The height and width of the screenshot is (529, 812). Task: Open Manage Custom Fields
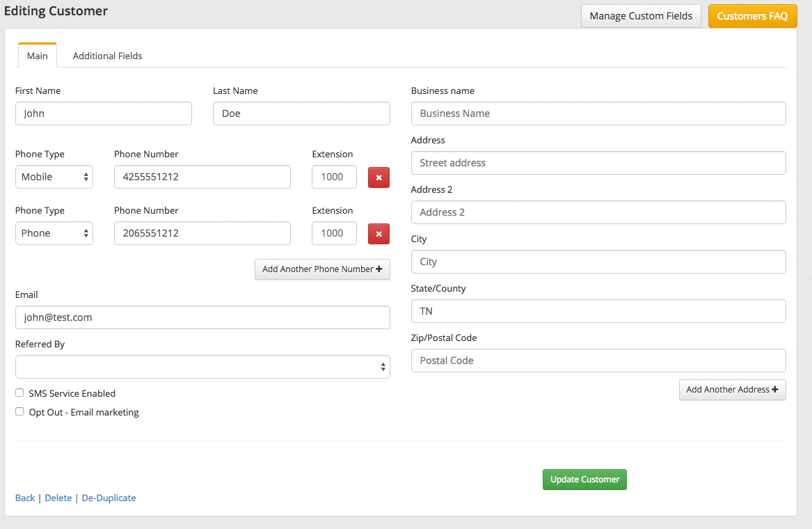pyautogui.click(x=641, y=16)
